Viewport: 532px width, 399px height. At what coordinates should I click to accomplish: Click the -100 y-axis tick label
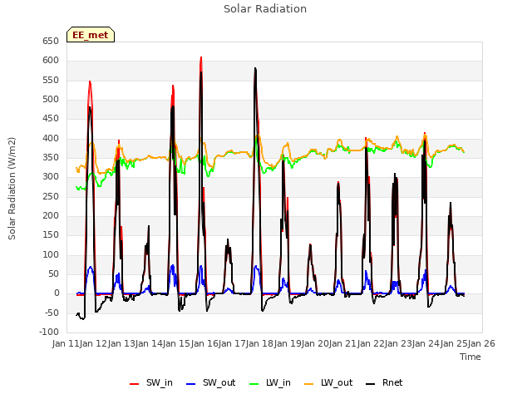(x=49, y=332)
